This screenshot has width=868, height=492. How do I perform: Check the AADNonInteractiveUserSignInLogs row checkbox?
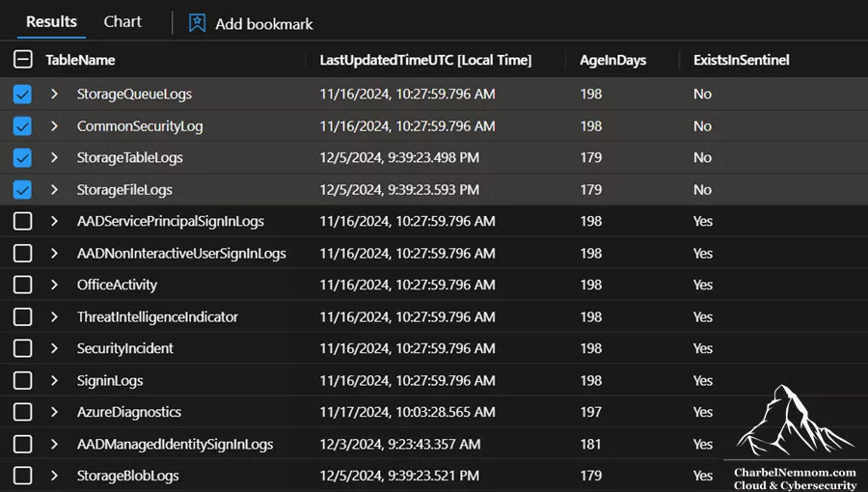click(x=23, y=254)
